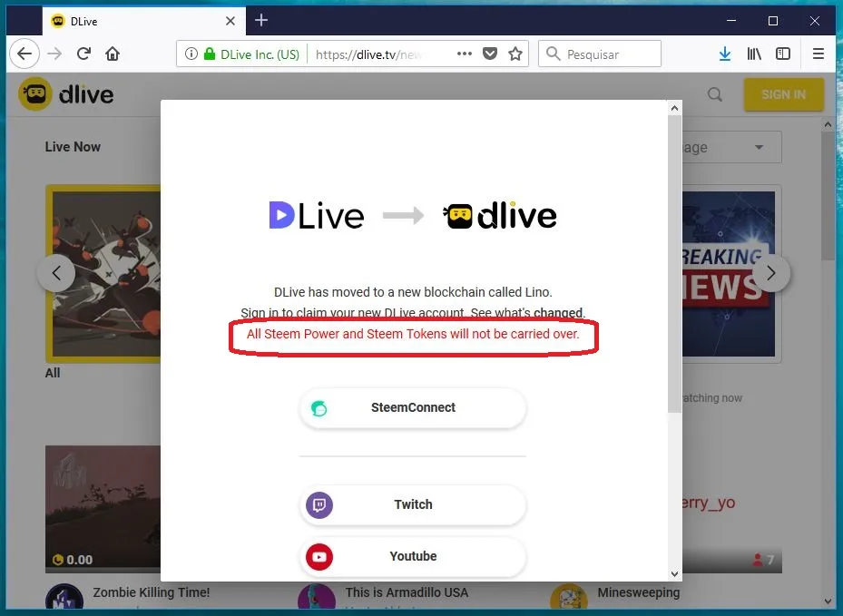Image resolution: width=843 pixels, height=616 pixels.
Task: Toggle the Firefox sidebar panel
Action: (x=782, y=54)
